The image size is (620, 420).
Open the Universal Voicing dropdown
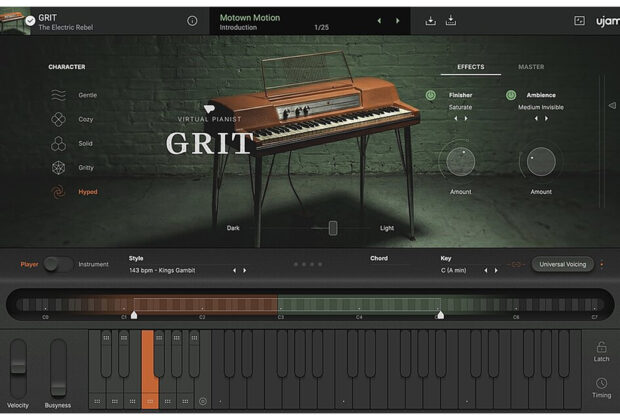(x=562, y=264)
